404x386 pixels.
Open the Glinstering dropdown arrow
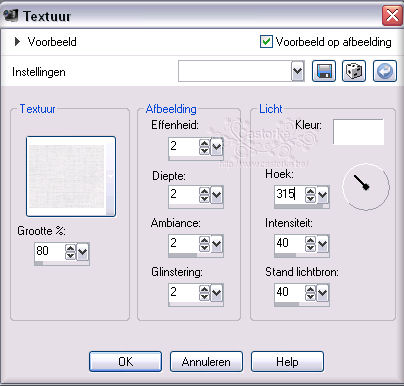pyautogui.click(x=217, y=293)
